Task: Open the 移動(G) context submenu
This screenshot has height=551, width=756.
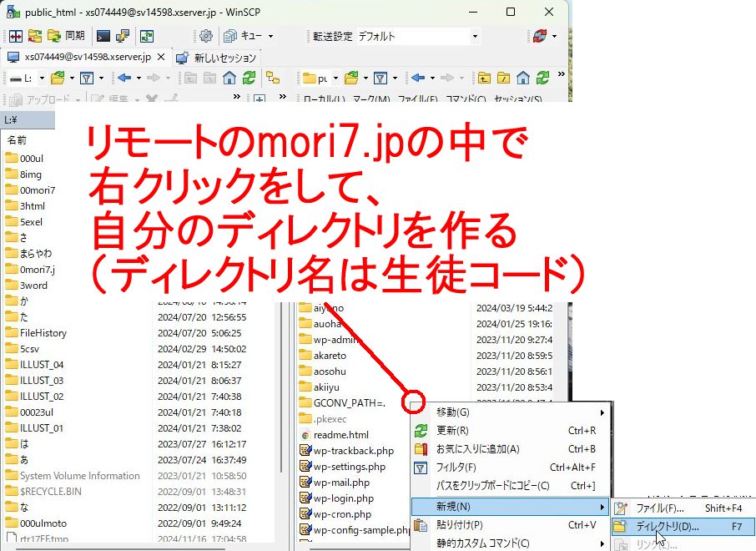Action: pos(510,412)
